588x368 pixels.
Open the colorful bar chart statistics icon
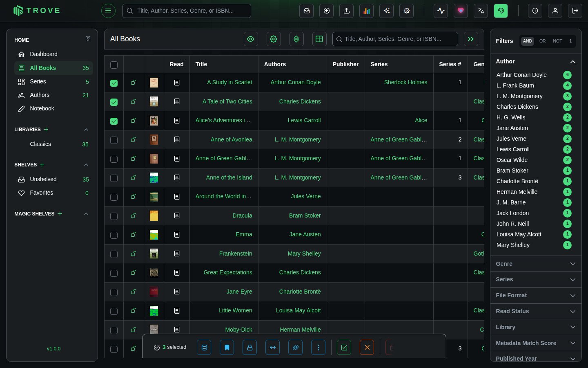367,11
